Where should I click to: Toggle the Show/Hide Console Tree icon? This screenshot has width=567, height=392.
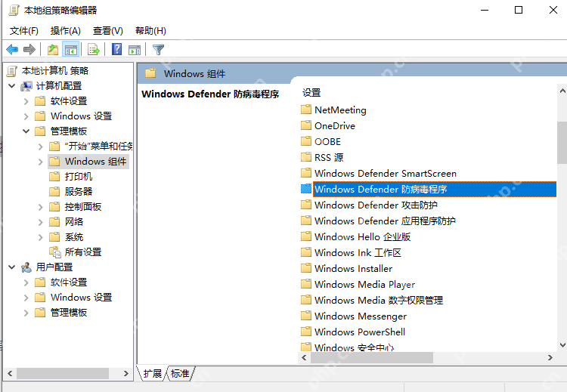coord(71,50)
